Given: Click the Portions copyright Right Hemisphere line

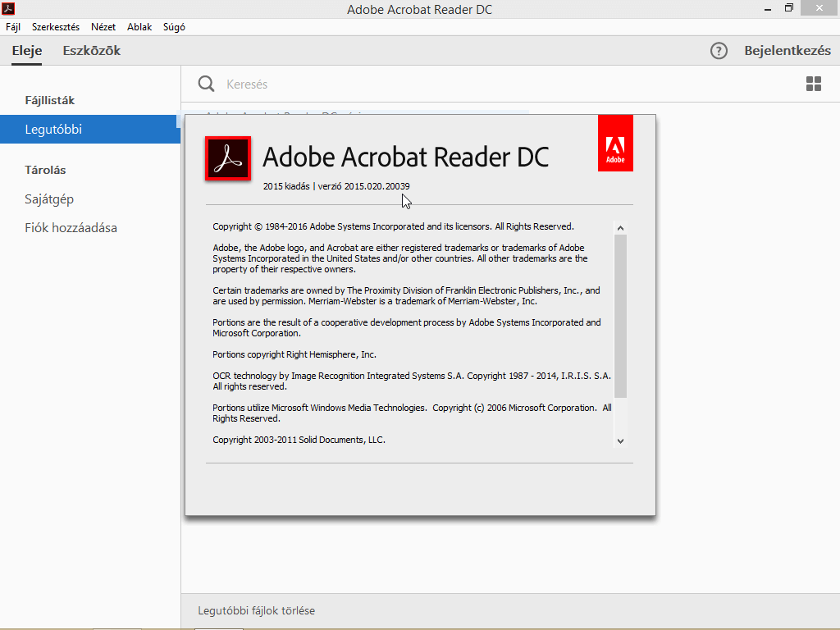Looking at the screenshot, I should [294, 354].
